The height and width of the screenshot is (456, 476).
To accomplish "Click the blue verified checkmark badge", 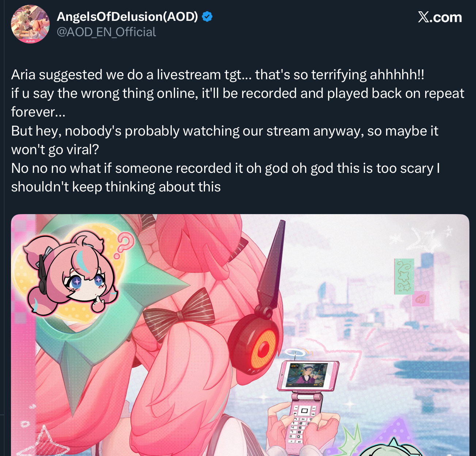I will click(207, 16).
